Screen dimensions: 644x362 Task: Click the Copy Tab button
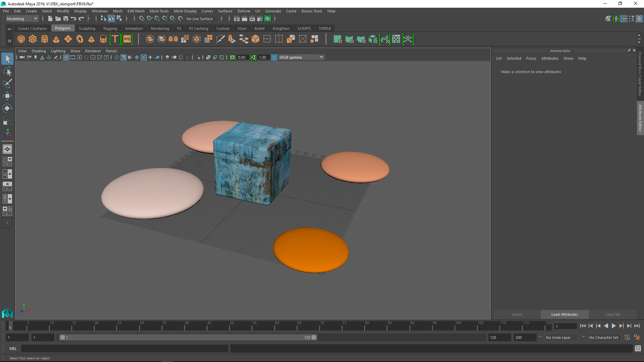(x=612, y=314)
